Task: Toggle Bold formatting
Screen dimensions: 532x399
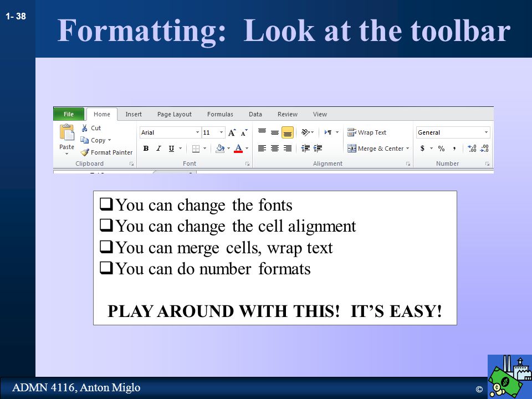Action: tap(146, 149)
